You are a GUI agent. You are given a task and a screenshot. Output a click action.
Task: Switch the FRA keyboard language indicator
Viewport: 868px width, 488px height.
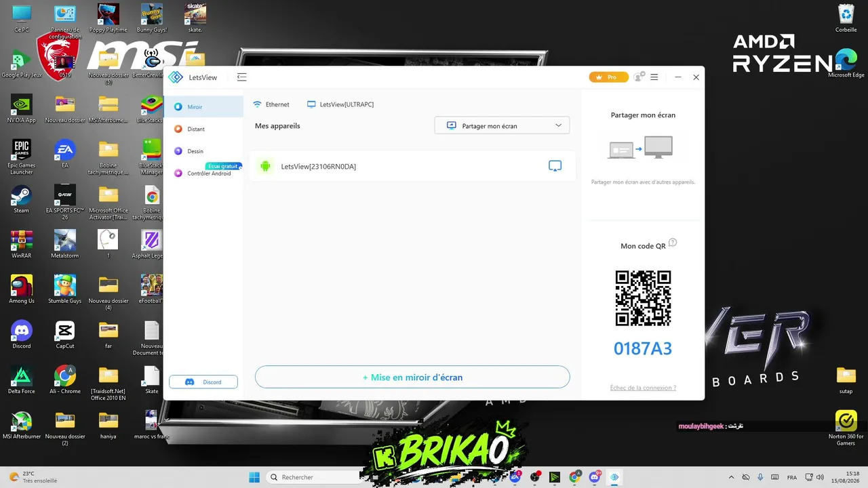click(x=792, y=477)
